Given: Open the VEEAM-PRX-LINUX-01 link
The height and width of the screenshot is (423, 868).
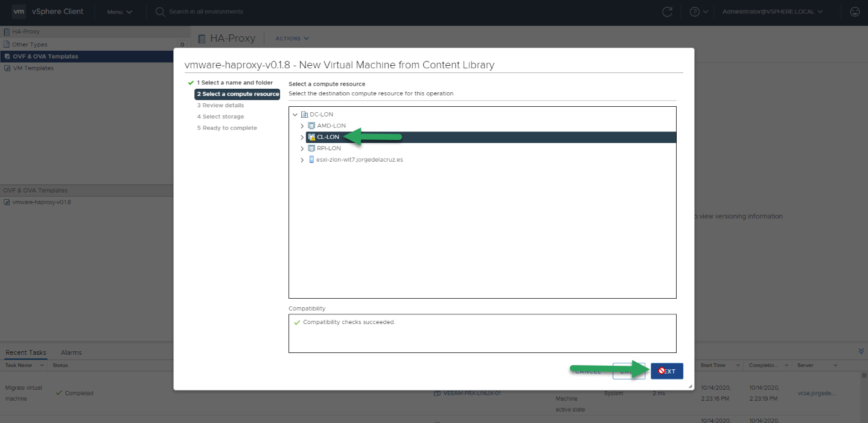Looking at the screenshot, I should (472, 393).
